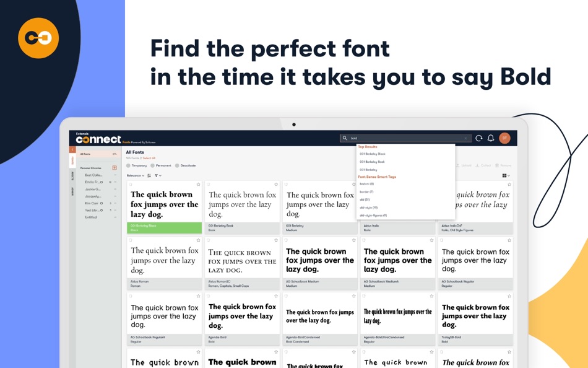Check the Aldus Roman card checkbox
Image resolution: width=588 pixels, height=368 pixels.
coord(131,240)
